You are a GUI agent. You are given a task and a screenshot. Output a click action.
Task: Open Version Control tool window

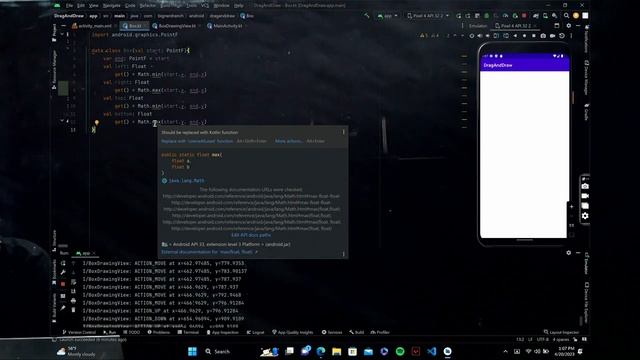tap(79, 332)
